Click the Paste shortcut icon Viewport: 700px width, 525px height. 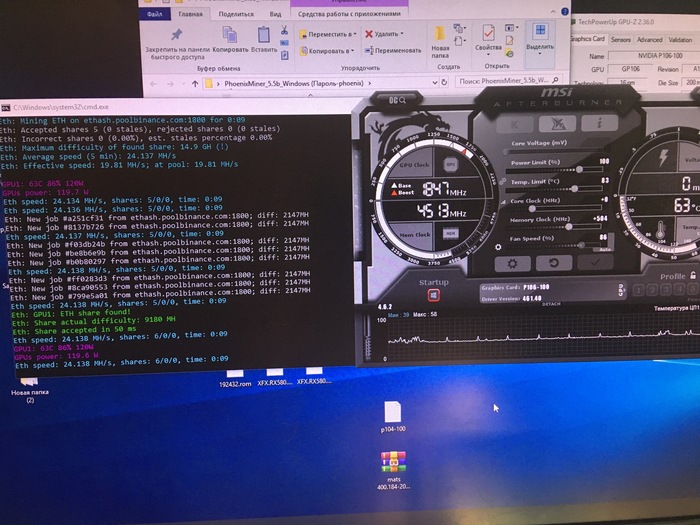click(x=285, y=55)
